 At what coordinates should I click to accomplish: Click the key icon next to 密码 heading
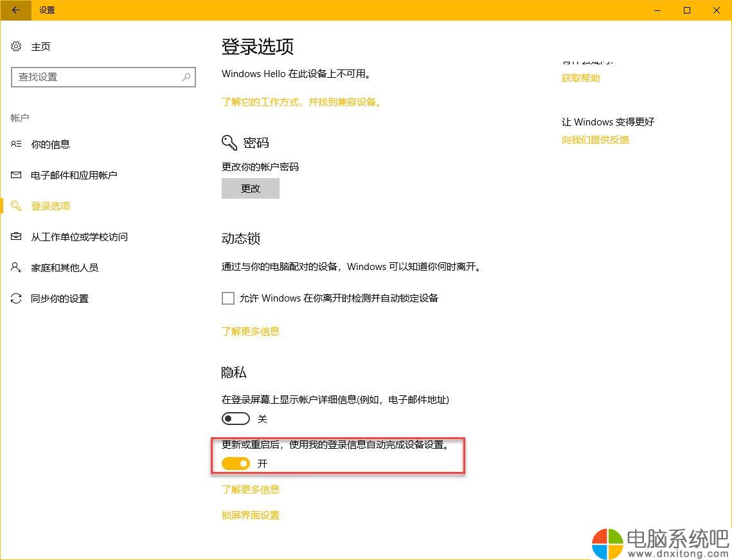click(229, 143)
